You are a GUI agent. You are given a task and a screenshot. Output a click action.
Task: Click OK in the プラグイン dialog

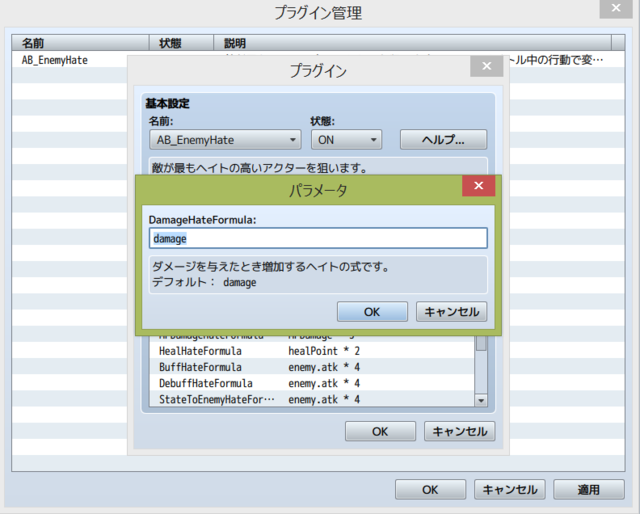380,432
